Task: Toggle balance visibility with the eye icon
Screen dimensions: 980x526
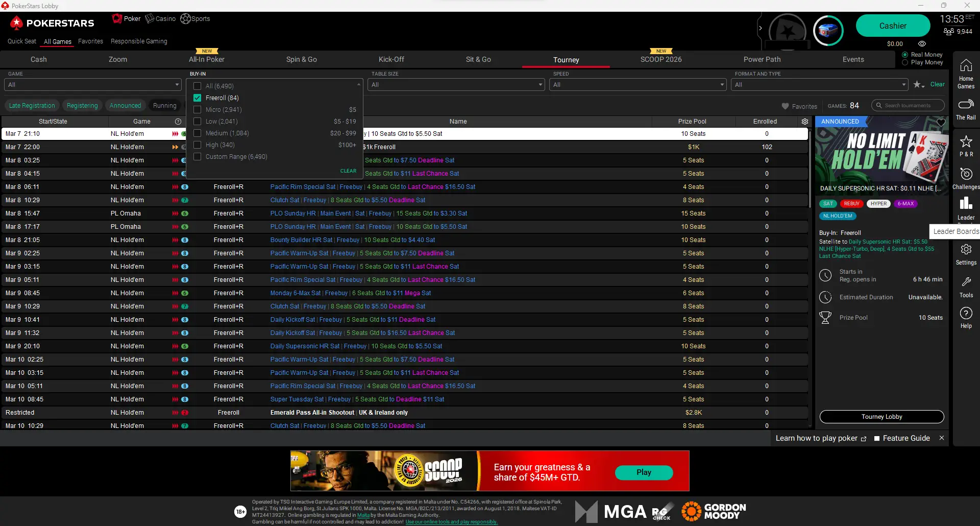Action: coord(922,43)
